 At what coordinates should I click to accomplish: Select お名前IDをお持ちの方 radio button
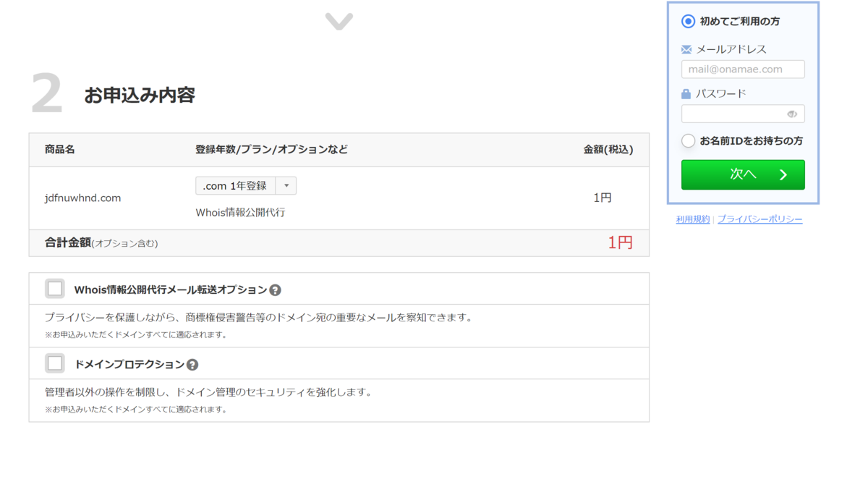point(689,141)
